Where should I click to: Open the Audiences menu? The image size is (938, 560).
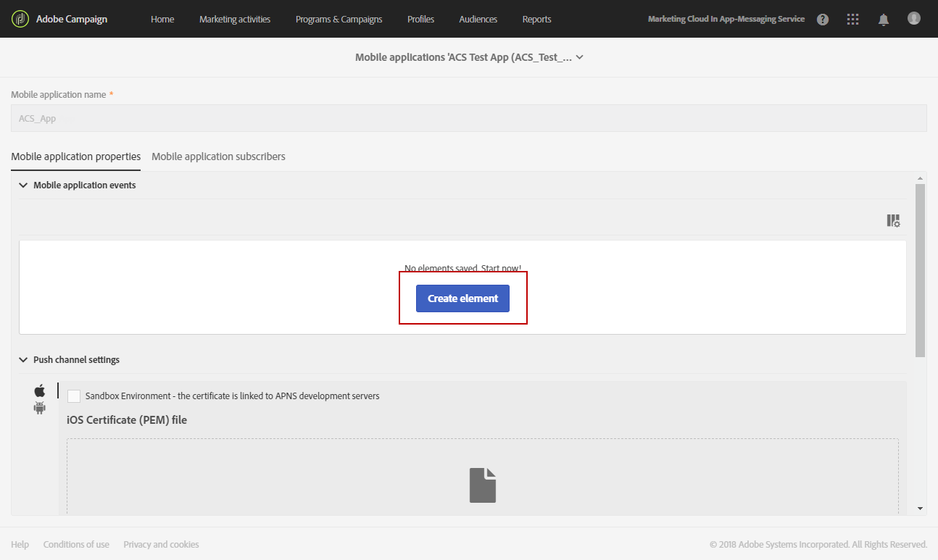click(478, 20)
